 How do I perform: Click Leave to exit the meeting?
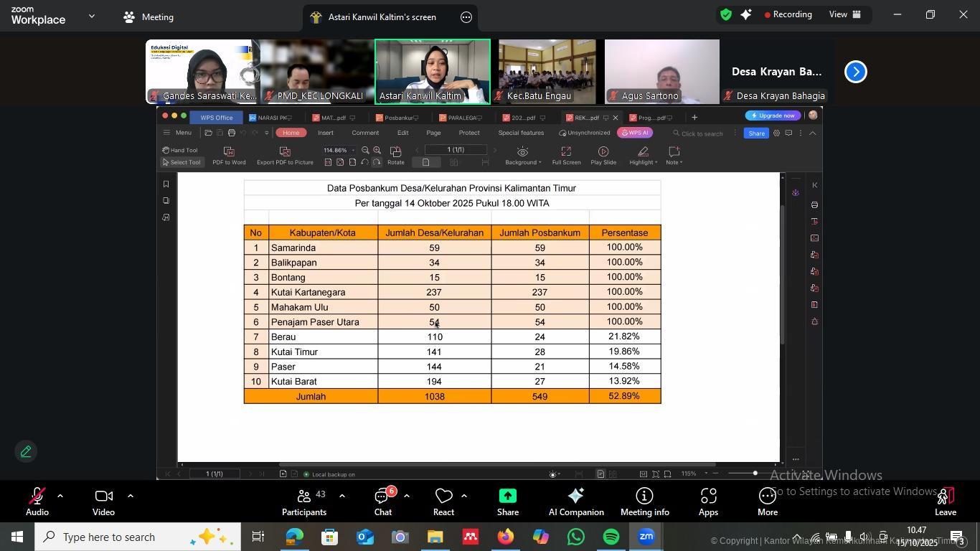(945, 501)
